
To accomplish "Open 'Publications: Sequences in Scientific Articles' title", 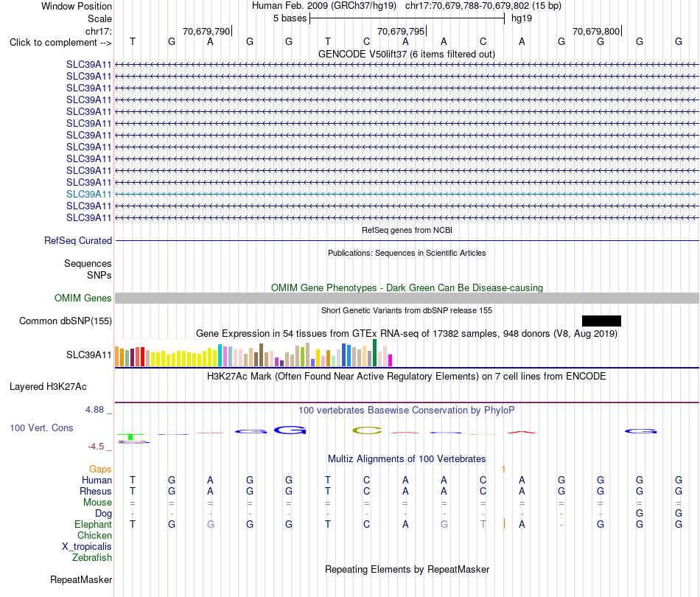I will point(407,253).
